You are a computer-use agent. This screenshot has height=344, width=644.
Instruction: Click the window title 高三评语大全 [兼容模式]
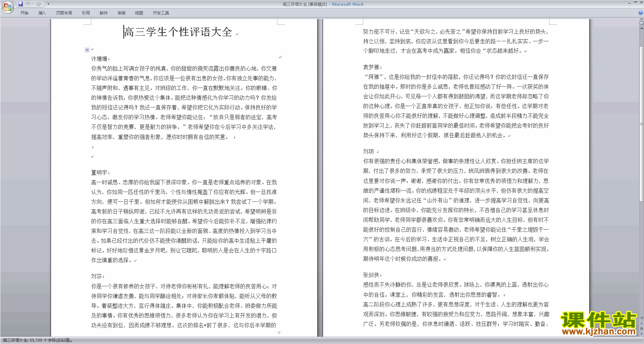tap(305, 4)
